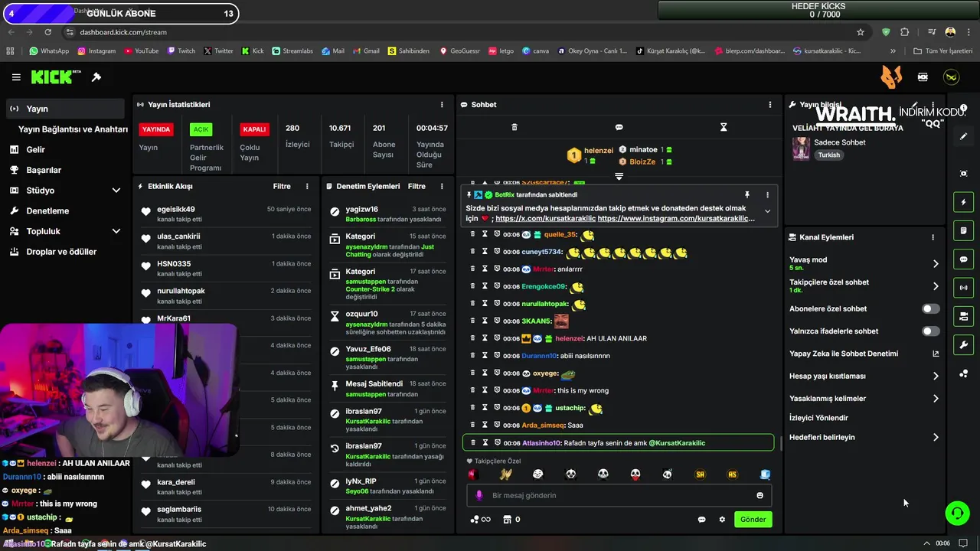Viewport: 980px width, 551px height.
Task: Click the chat bubble icon in right sidebar
Action: point(964,259)
